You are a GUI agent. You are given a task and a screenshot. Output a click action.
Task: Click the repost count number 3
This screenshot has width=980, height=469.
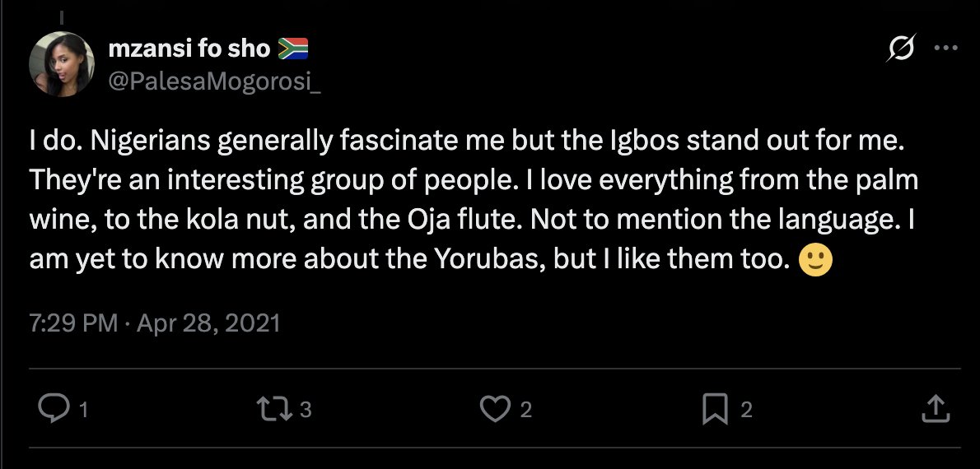[x=306, y=410]
